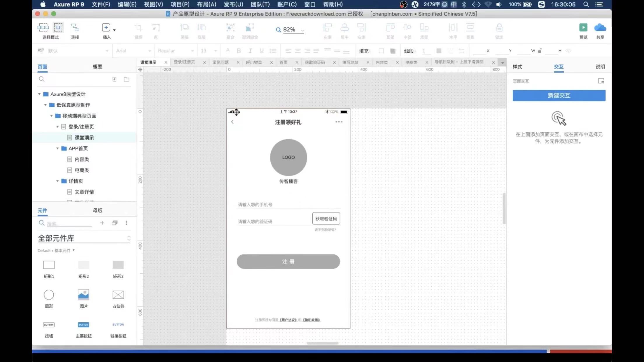The image size is (644, 362).
Task: Click the widget library options (three dots) icon
Action: (x=126, y=223)
